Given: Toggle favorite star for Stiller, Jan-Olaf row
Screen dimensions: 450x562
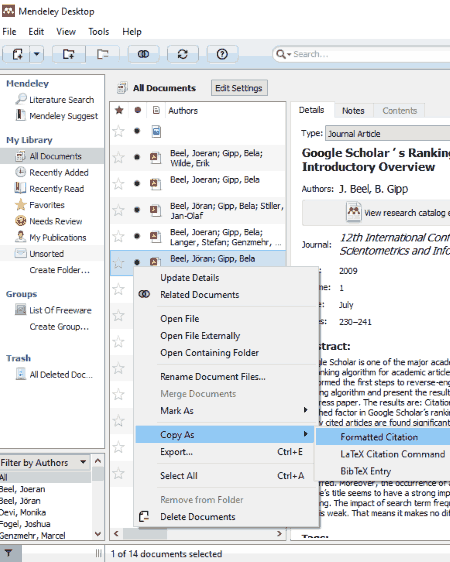Looking at the screenshot, I should [x=119, y=210].
